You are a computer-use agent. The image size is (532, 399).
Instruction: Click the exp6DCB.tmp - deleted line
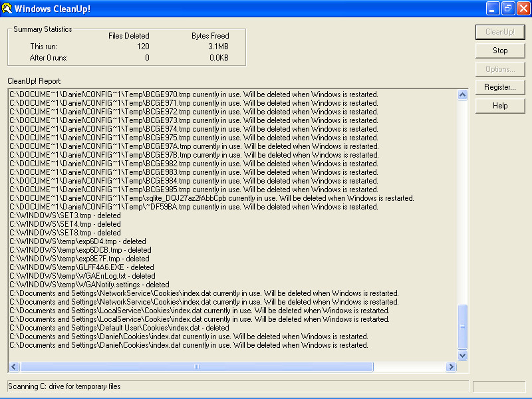[80, 250]
